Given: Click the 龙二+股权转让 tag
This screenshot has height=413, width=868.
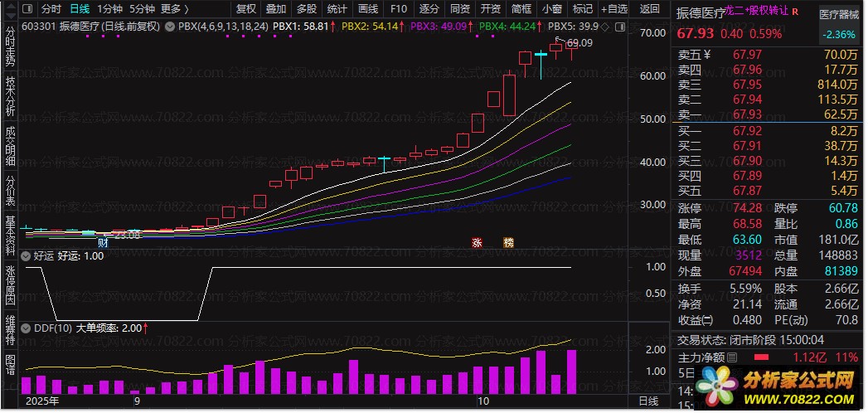Looking at the screenshot, I should [756, 11].
